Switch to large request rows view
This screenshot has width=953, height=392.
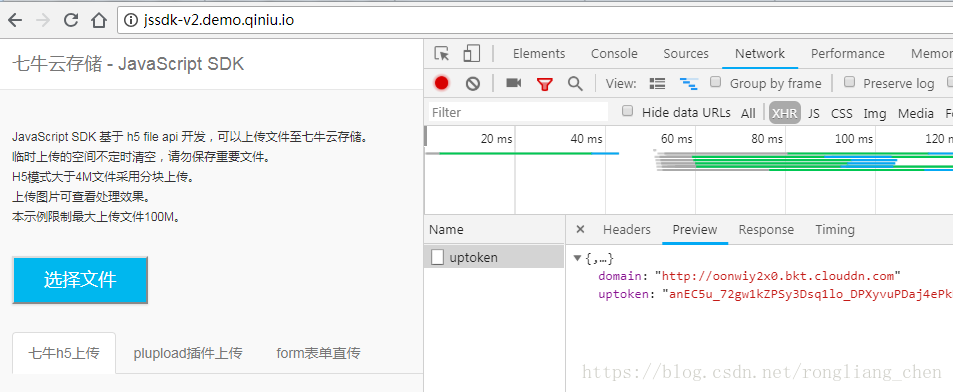[657, 83]
